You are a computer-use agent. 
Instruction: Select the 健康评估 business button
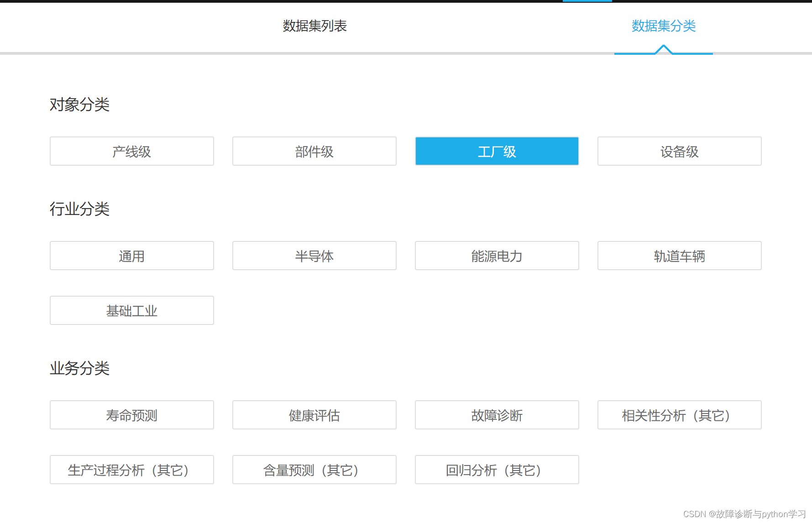314,415
